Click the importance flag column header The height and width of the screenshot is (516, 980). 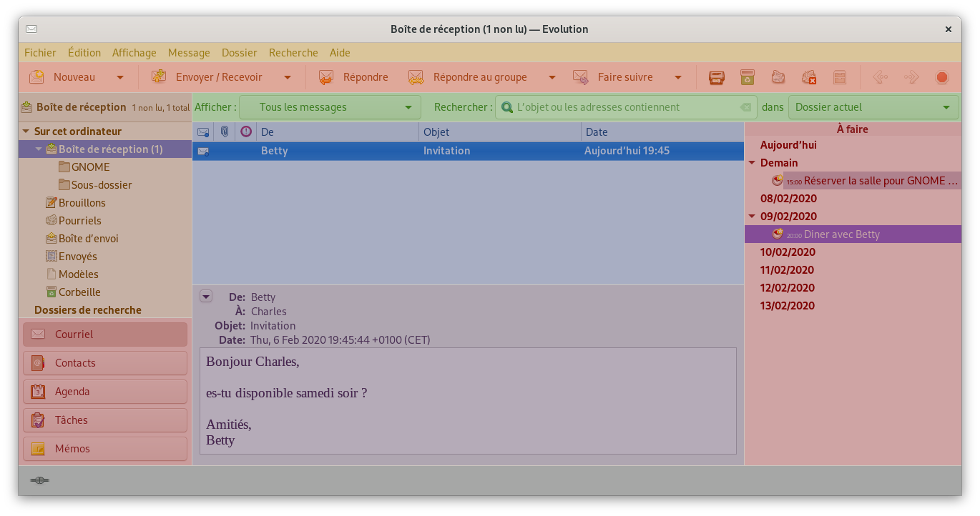(246, 132)
